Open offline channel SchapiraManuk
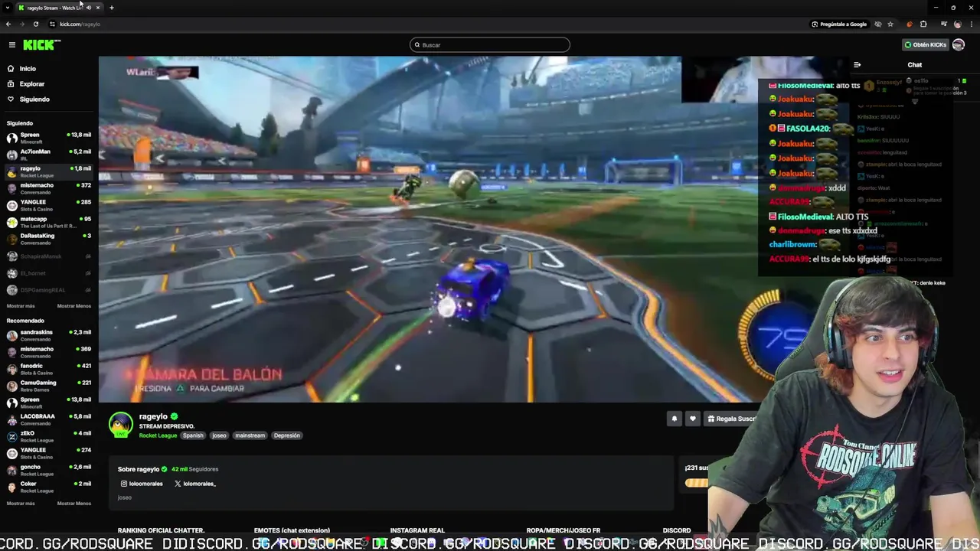 tap(49, 256)
